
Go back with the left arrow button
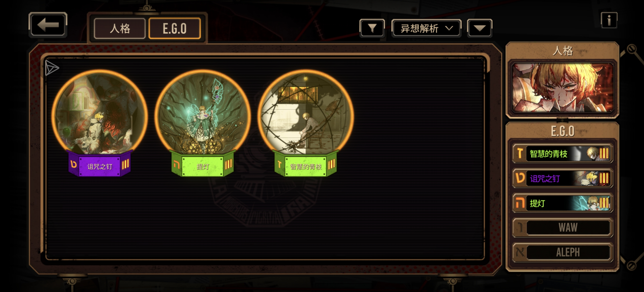click(x=48, y=25)
